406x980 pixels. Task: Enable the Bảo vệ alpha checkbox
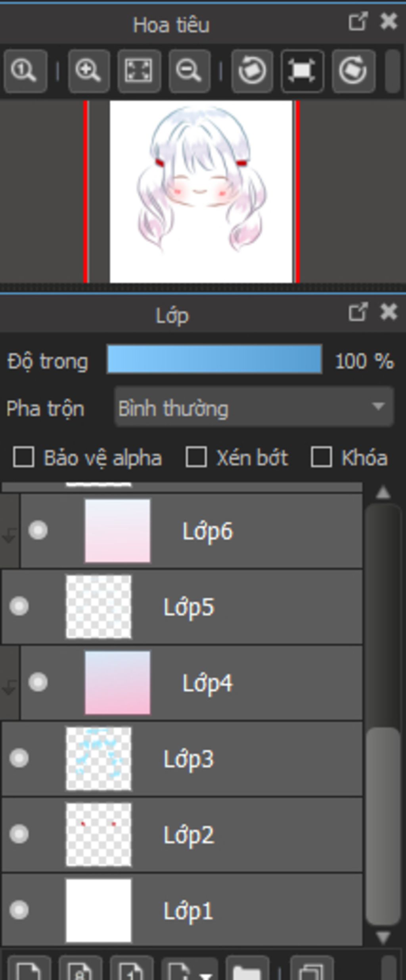point(23,457)
